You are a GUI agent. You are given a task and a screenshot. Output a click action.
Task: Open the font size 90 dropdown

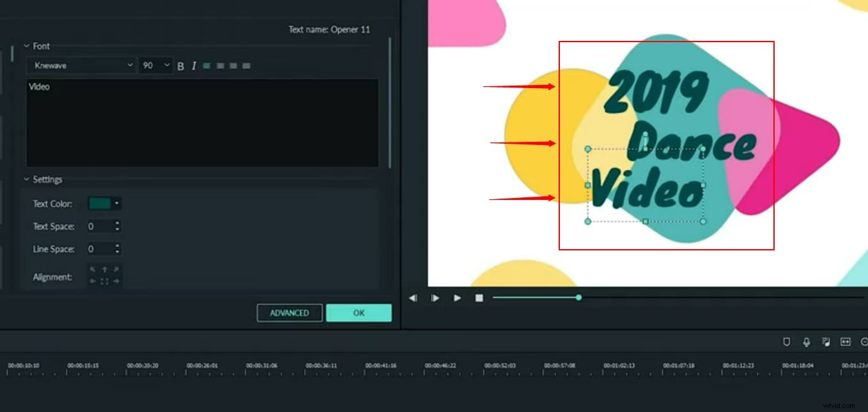(x=166, y=65)
